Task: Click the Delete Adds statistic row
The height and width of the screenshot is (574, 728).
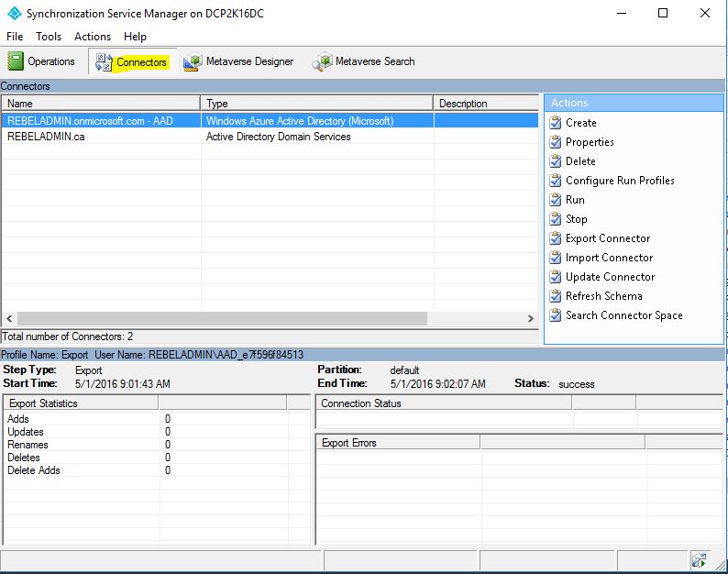Action: click(157, 470)
